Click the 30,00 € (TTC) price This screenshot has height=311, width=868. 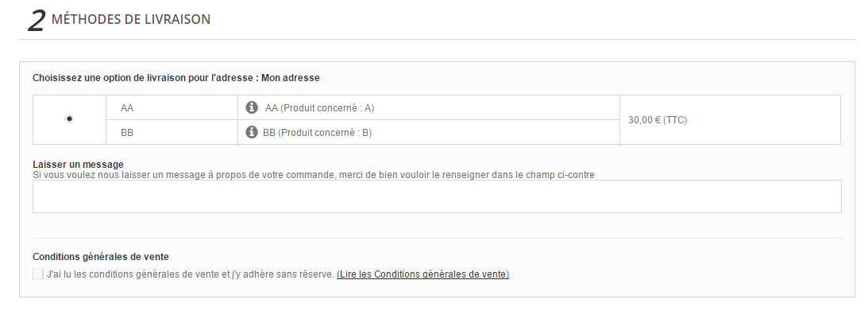point(657,120)
